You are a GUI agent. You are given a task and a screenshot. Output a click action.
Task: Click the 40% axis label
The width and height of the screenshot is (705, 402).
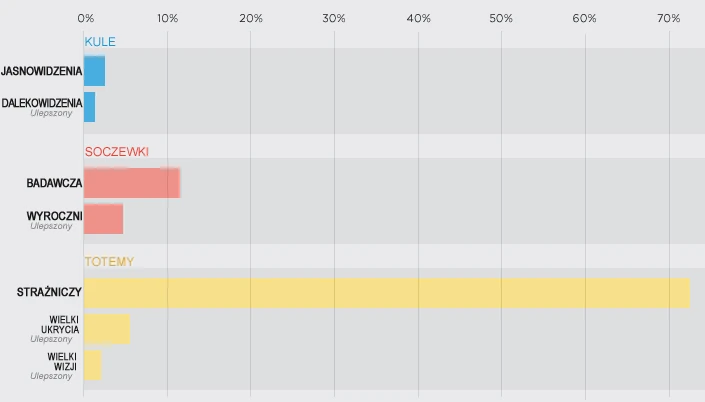pos(419,18)
